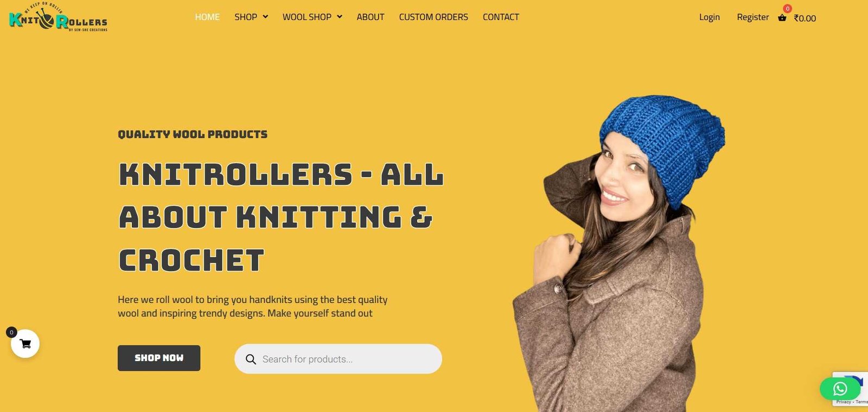Click the KnitRollers logo

tap(59, 17)
